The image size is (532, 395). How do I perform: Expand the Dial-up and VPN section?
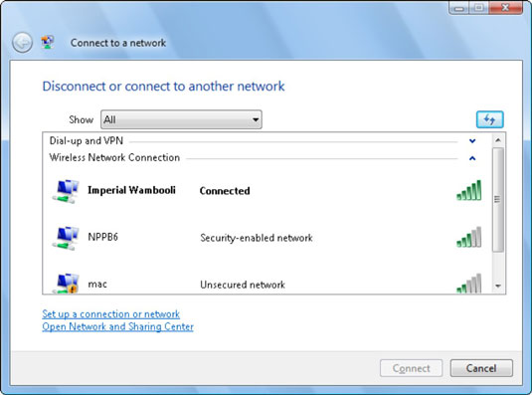(x=472, y=141)
